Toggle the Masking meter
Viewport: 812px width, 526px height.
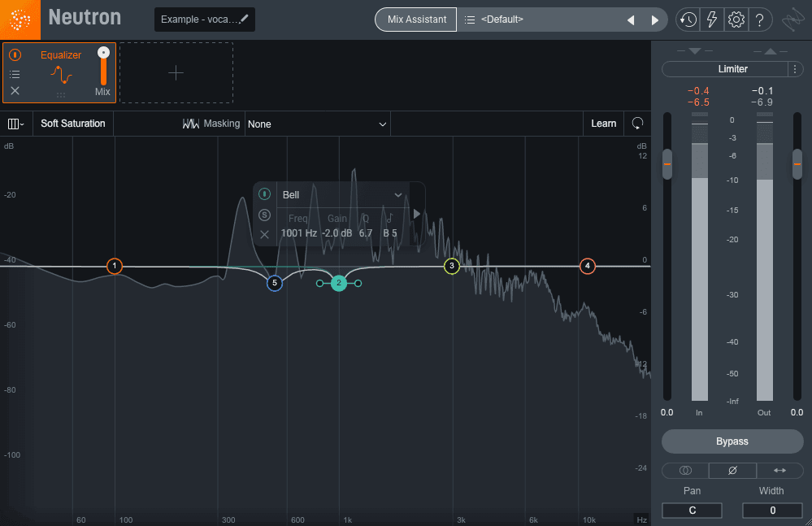pos(211,124)
